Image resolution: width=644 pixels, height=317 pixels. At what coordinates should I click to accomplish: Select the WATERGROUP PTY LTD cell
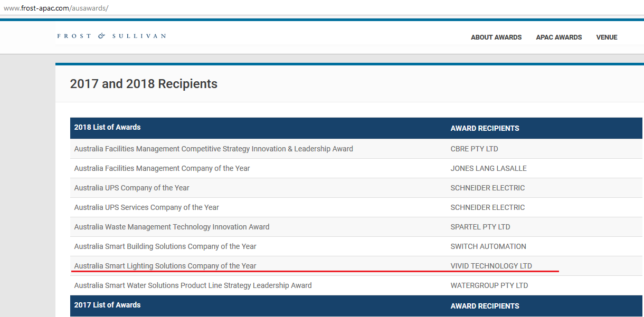point(489,285)
